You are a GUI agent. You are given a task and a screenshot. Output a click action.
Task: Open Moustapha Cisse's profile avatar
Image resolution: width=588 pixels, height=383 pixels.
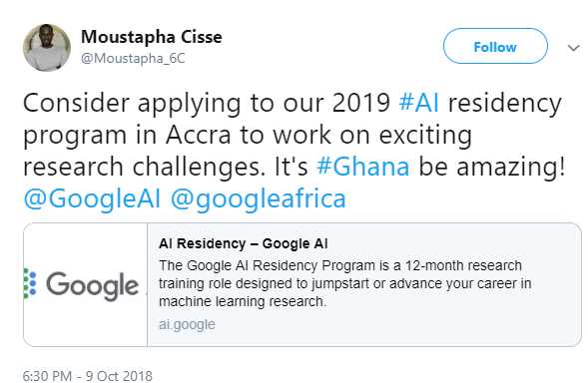[47, 48]
